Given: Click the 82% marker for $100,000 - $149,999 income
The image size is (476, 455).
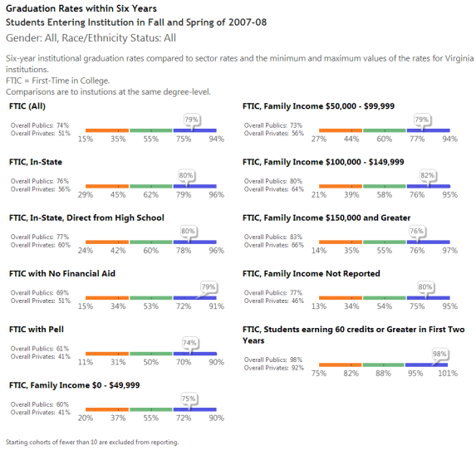Looking at the screenshot, I should tap(428, 176).
